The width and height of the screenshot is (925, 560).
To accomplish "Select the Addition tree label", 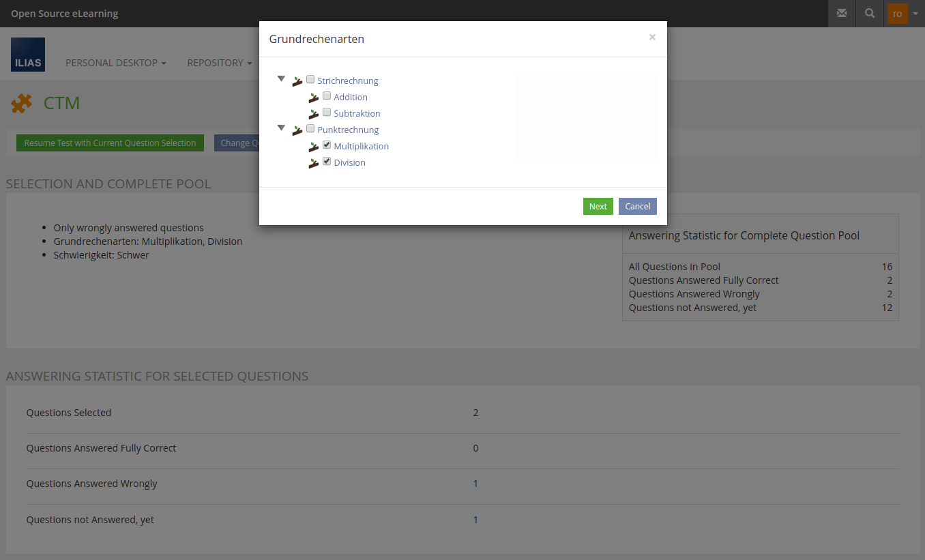I will (x=351, y=98).
